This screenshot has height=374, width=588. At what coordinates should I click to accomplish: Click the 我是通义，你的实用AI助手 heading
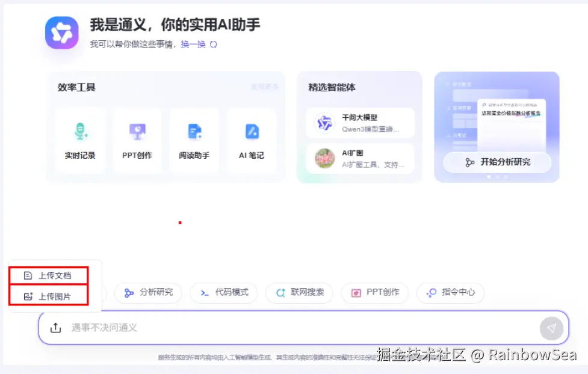pos(175,25)
